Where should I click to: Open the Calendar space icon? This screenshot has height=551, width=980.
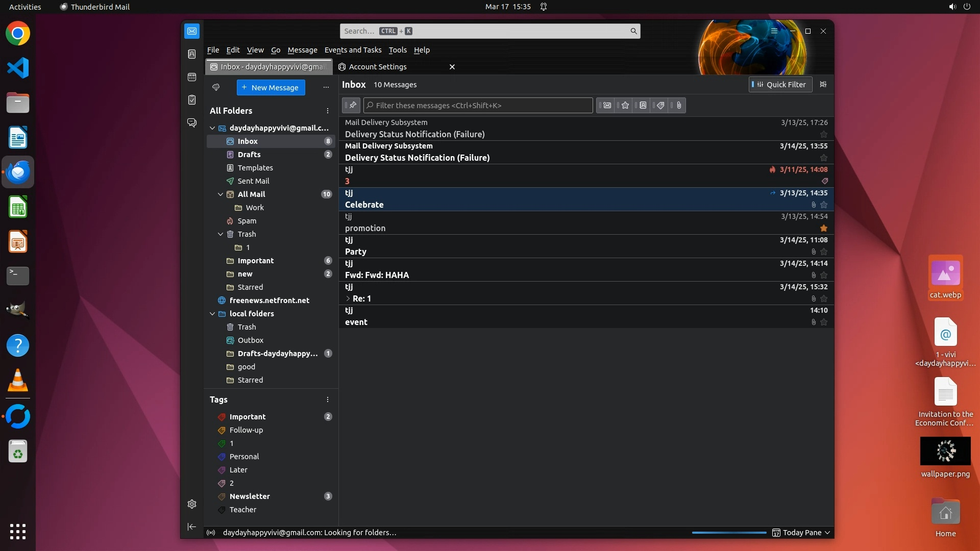(x=192, y=77)
